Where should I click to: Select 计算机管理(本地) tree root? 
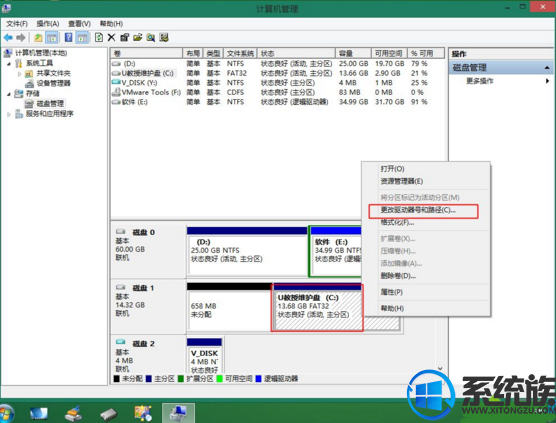point(41,53)
